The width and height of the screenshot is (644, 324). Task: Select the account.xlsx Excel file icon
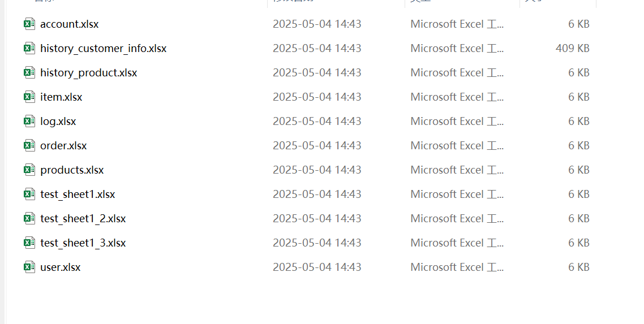[x=29, y=24]
